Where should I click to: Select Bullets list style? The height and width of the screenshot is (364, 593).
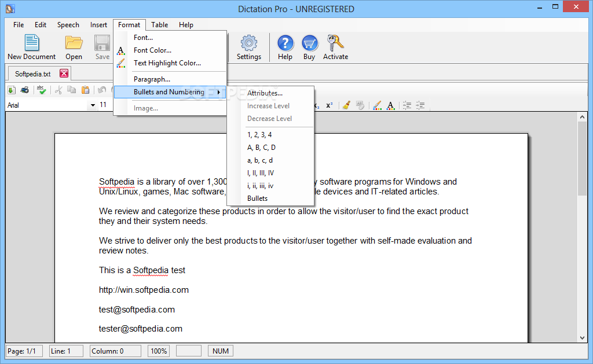point(270,198)
